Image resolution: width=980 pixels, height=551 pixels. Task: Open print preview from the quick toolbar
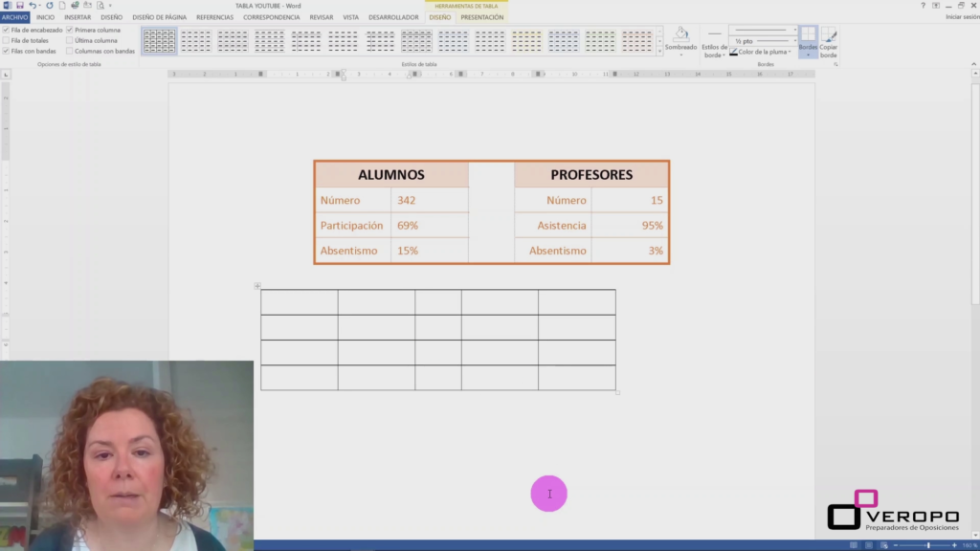pos(100,5)
